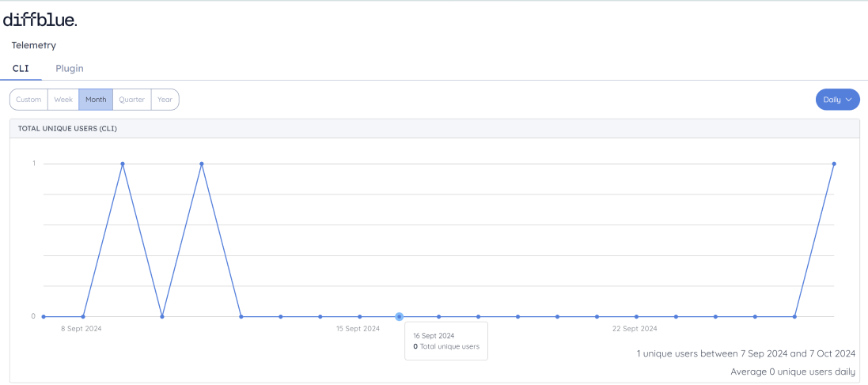This screenshot has height=385, width=868.
Task: Click the chevron arrow on Daily button
Action: pyautogui.click(x=848, y=100)
